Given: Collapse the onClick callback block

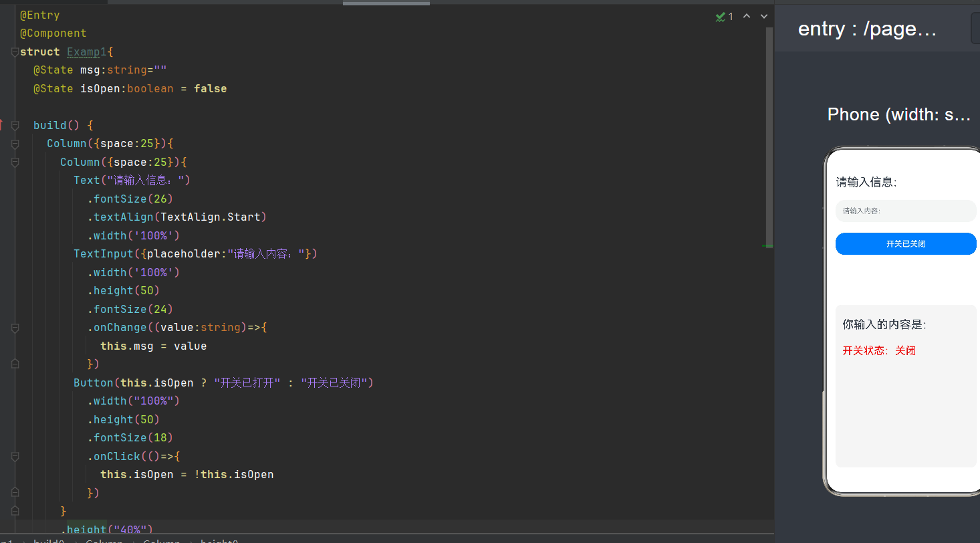Looking at the screenshot, I should (15, 457).
